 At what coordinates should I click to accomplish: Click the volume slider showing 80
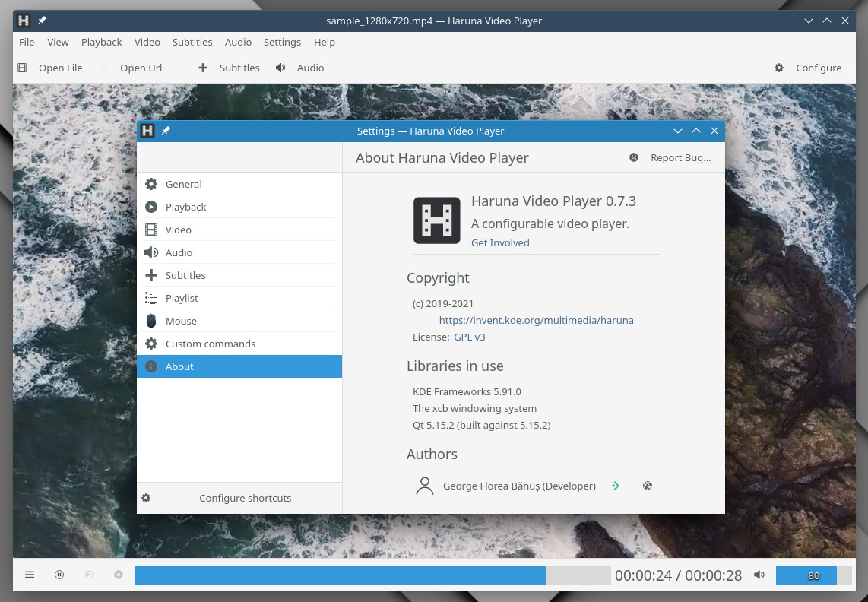pos(814,575)
